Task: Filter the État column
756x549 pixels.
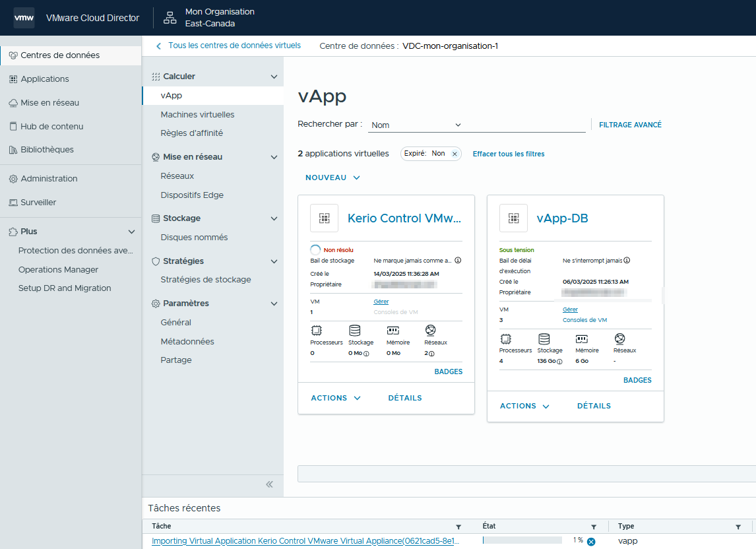Action: pos(594,527)
